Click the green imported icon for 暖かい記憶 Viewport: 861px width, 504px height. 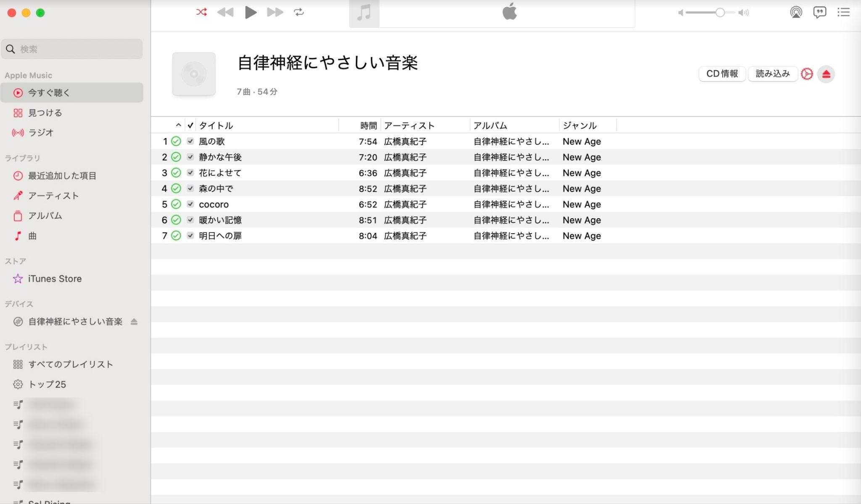(176, 220)
